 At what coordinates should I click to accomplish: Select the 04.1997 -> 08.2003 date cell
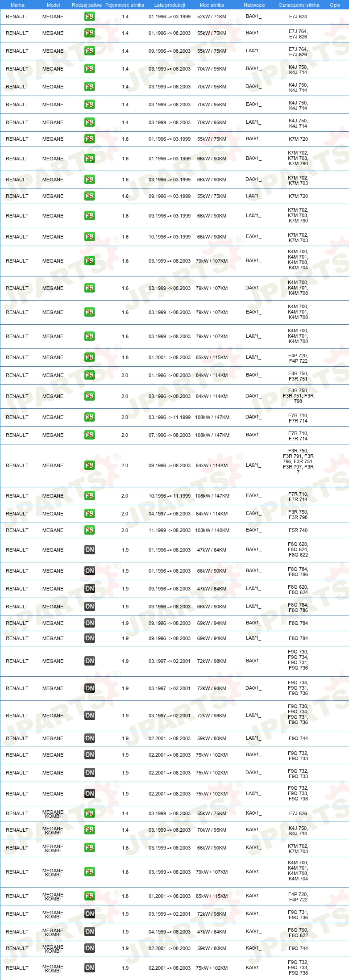[170, 514]
